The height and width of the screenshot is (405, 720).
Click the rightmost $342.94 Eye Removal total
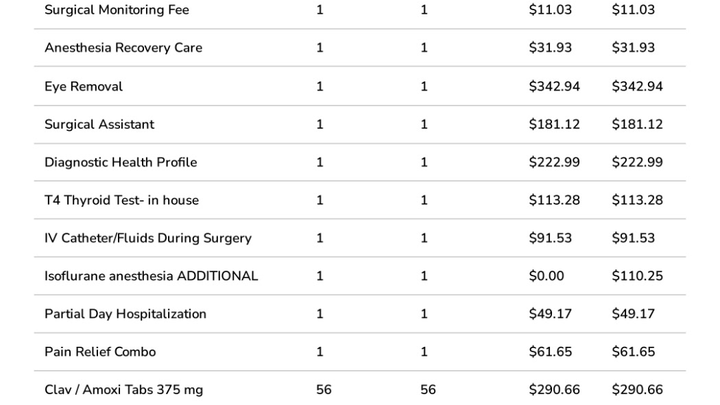point(637,86)
